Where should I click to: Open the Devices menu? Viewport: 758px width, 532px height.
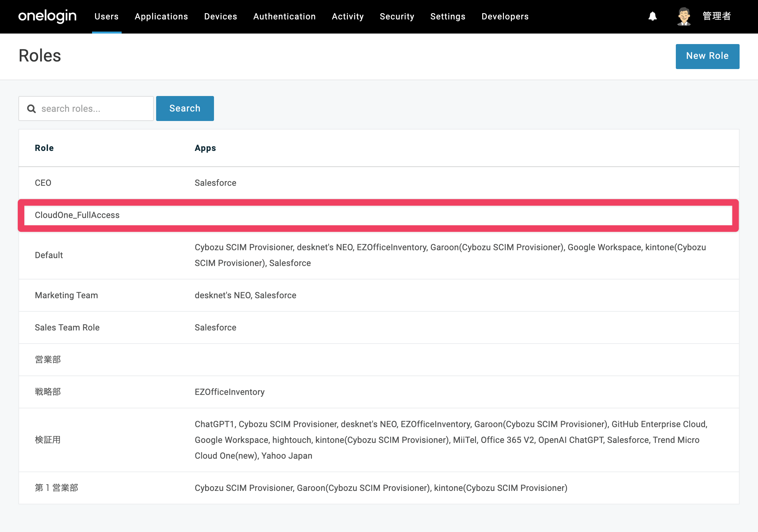(x=221, y=16)
